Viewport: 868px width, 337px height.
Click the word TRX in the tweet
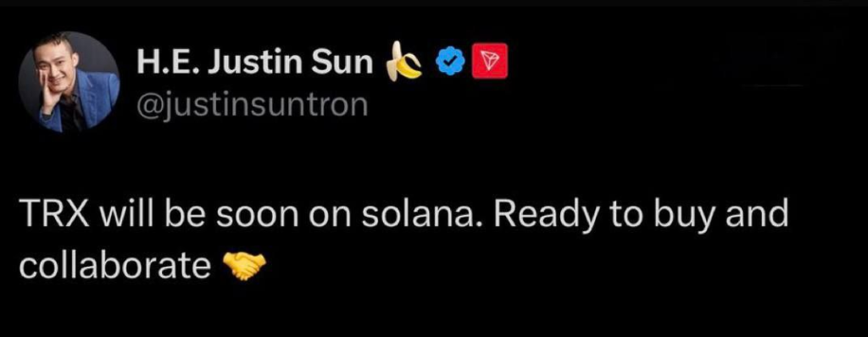(53, 215)
